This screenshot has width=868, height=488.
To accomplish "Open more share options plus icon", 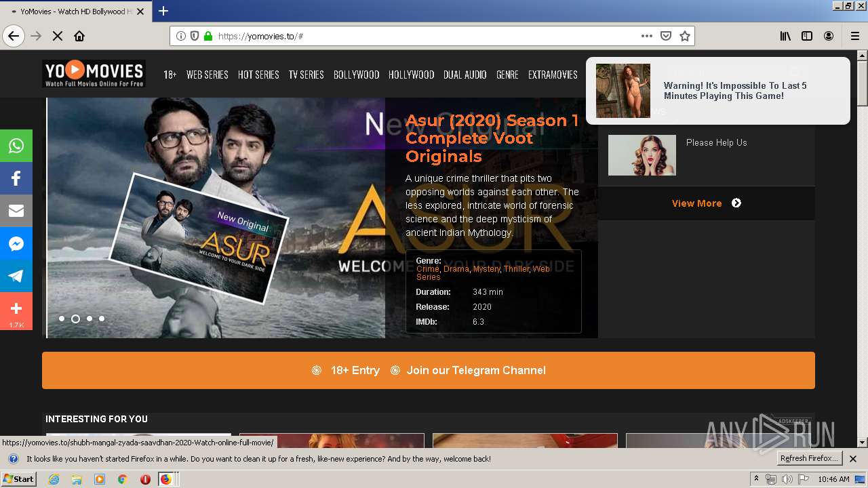I will (x=16, y=311).
